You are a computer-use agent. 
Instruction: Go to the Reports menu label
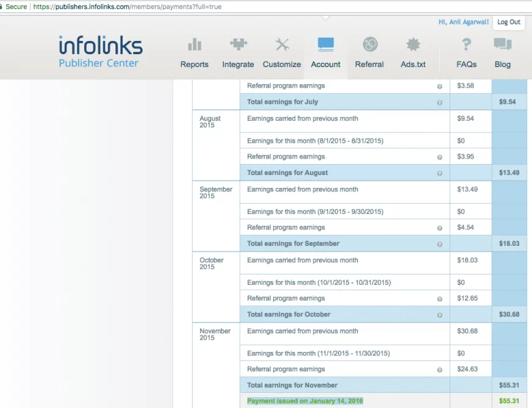195,65
